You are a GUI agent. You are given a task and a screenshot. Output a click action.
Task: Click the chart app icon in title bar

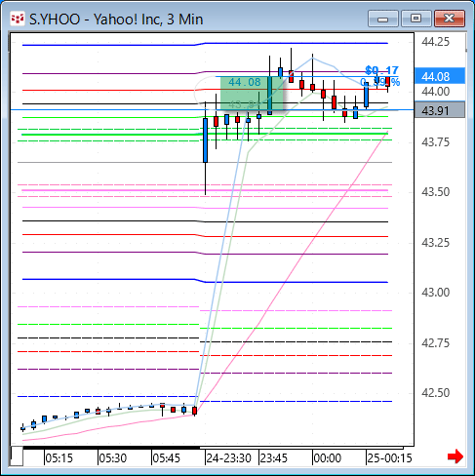tap(18, 19)
